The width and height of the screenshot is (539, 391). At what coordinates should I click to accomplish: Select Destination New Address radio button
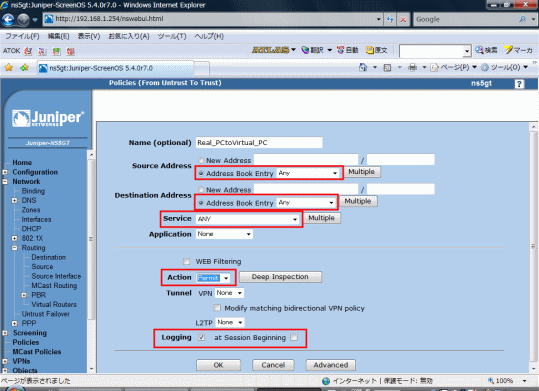[201, 189]
